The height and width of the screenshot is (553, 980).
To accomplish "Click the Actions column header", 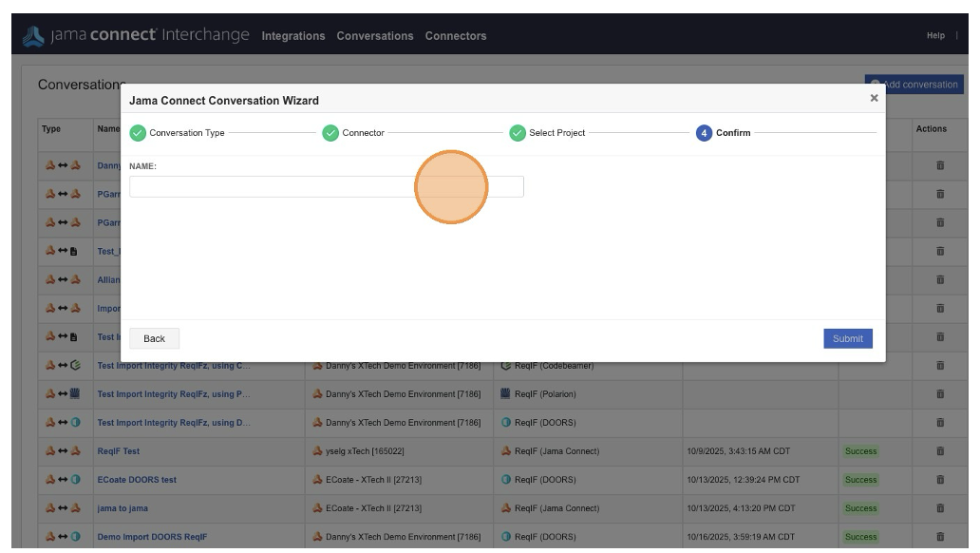I will click(932, 129).
